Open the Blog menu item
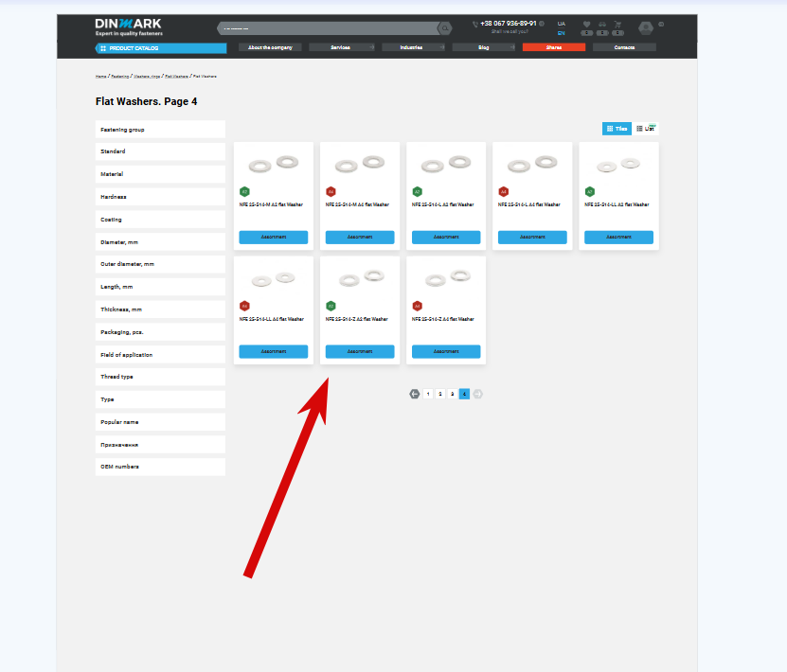 [483, 47]
